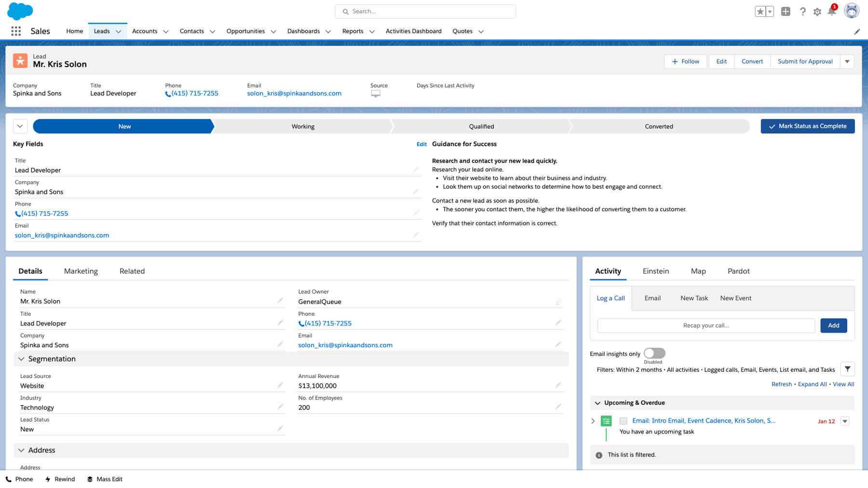Click Submit for Approval button
This screenshot has height=488, width=868.
[805, 61]
